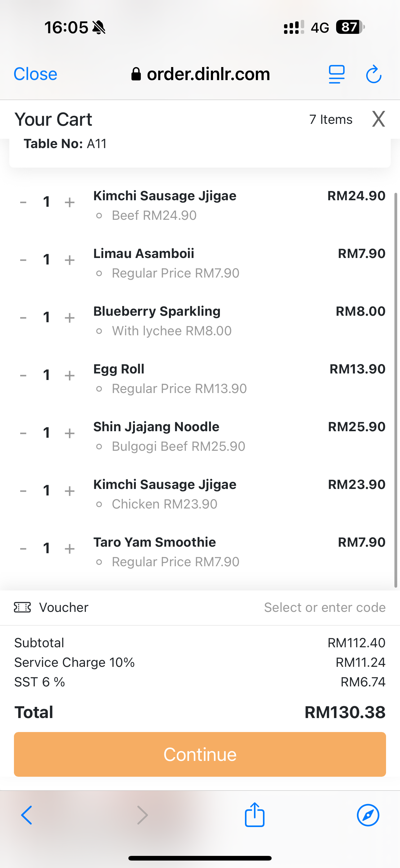Viewport: 400px width, 868px height.
Task: Tap the reload page icon
Action: [x=373, y=74]
